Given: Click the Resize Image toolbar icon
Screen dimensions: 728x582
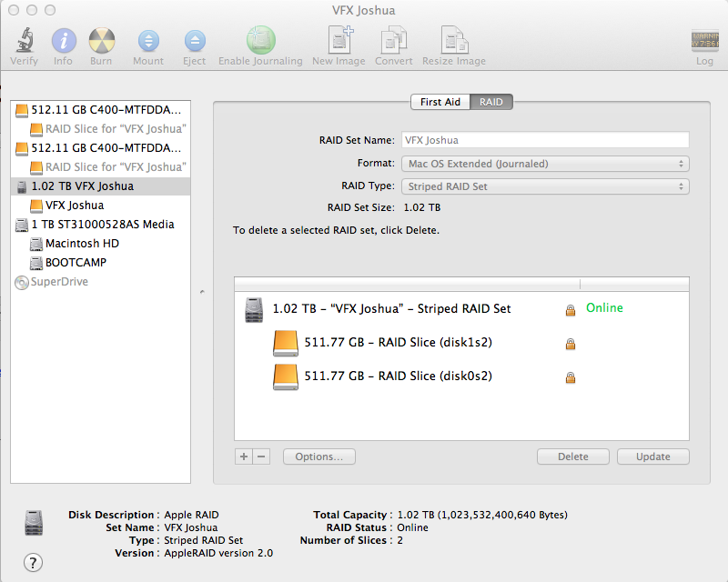Looking at the screenshot, I should (454, 40).
